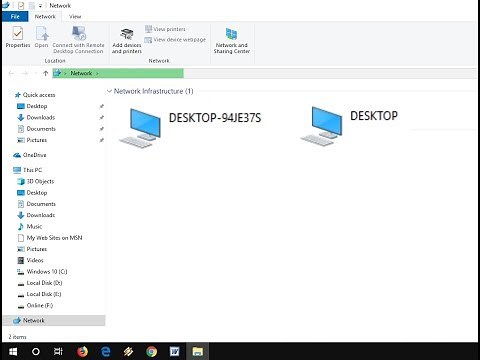The height and width of the screenshot is (360, 480).
Task: Open customize quick access toolbar dropdown
Action: coord(40,6)
